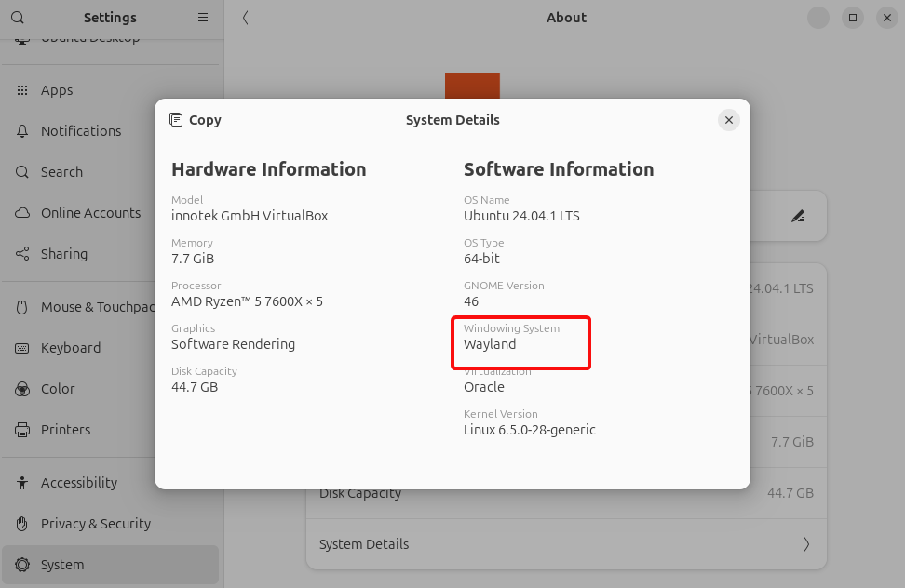Click the System gear icon

(22, 565)
